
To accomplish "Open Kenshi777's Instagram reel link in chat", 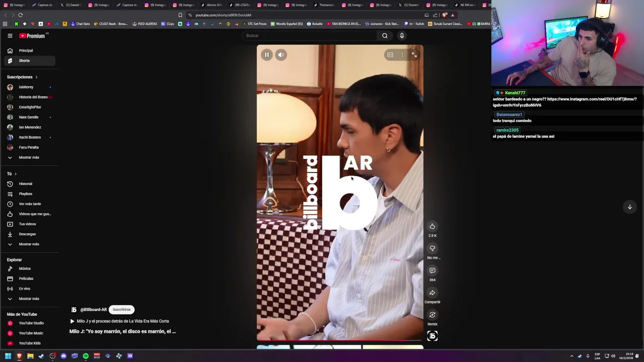I will 565,102.
